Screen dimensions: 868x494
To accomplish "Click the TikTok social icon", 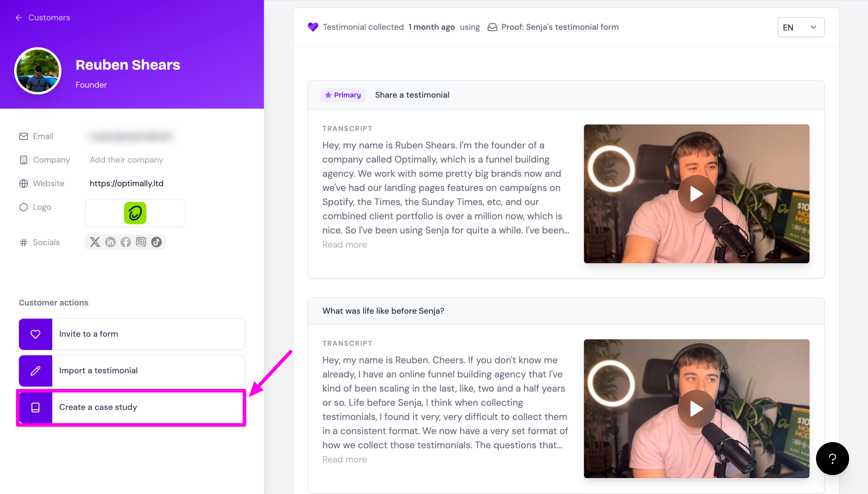I will (156, 242).
